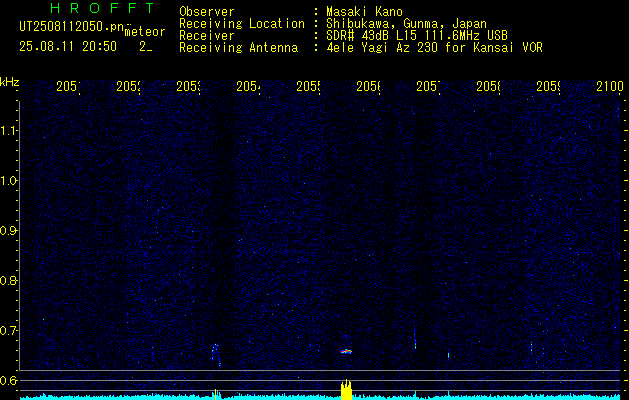Click the 0.8 frequency axis label
The image size is (629, 400).
(8, 280)
